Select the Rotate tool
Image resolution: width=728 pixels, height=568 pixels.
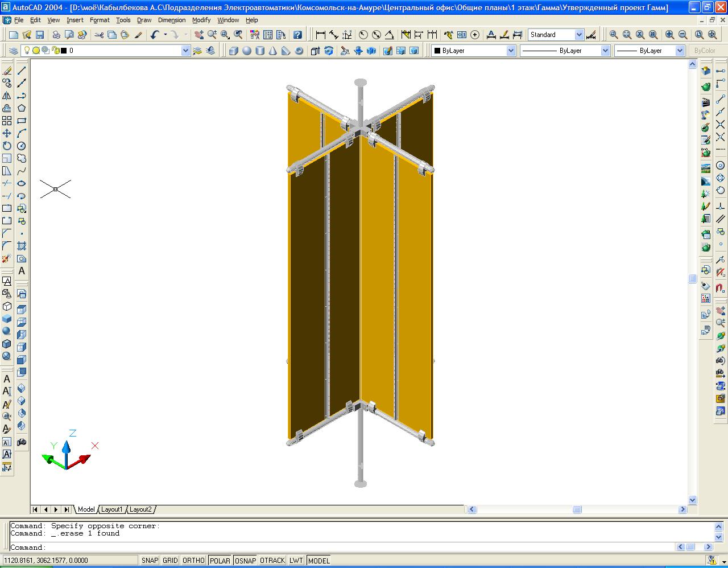(7, 146)
